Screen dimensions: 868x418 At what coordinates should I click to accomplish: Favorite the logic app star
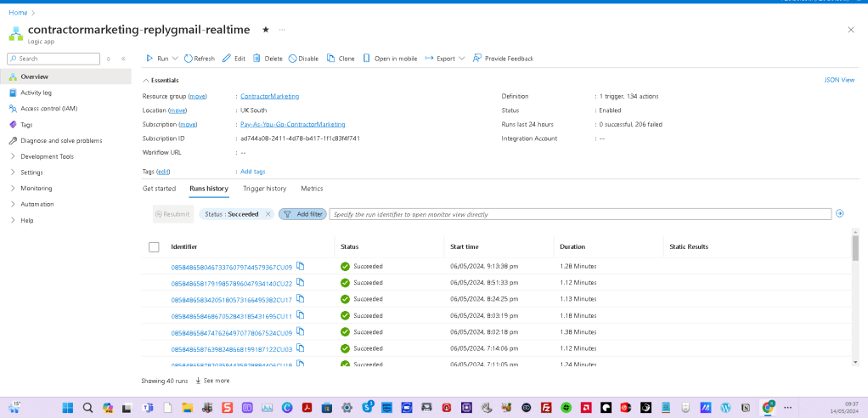pos(266,30)
